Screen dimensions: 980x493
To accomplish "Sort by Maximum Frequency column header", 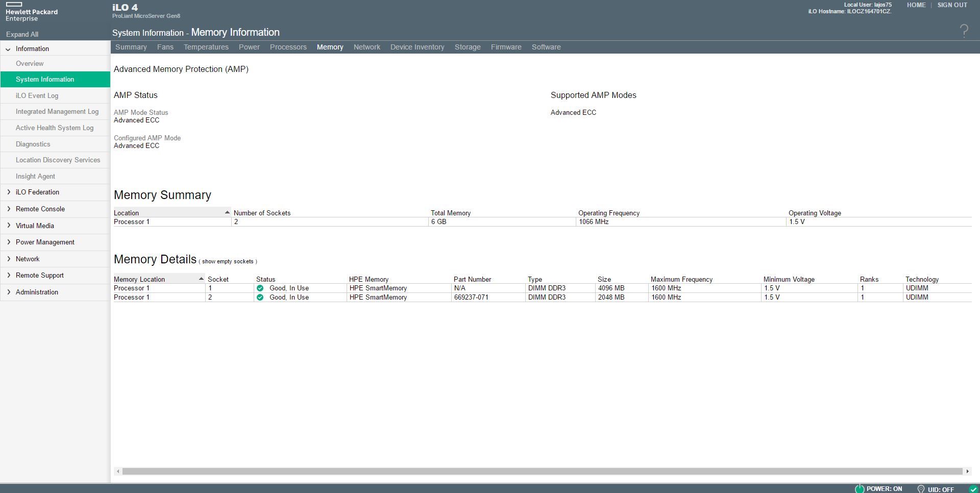I will (x=681, y=279).
